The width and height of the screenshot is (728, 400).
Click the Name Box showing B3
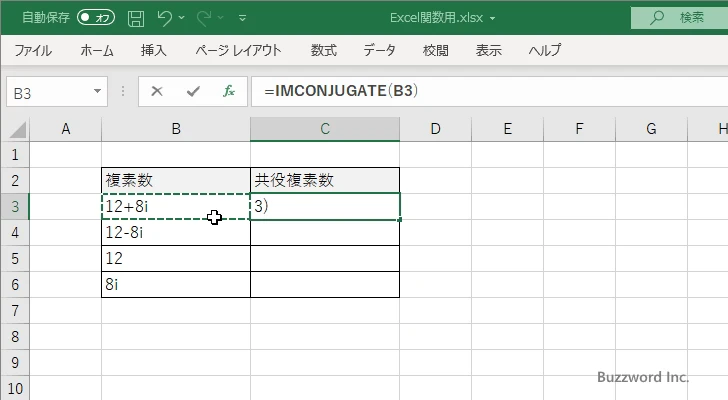click(48, 92)
